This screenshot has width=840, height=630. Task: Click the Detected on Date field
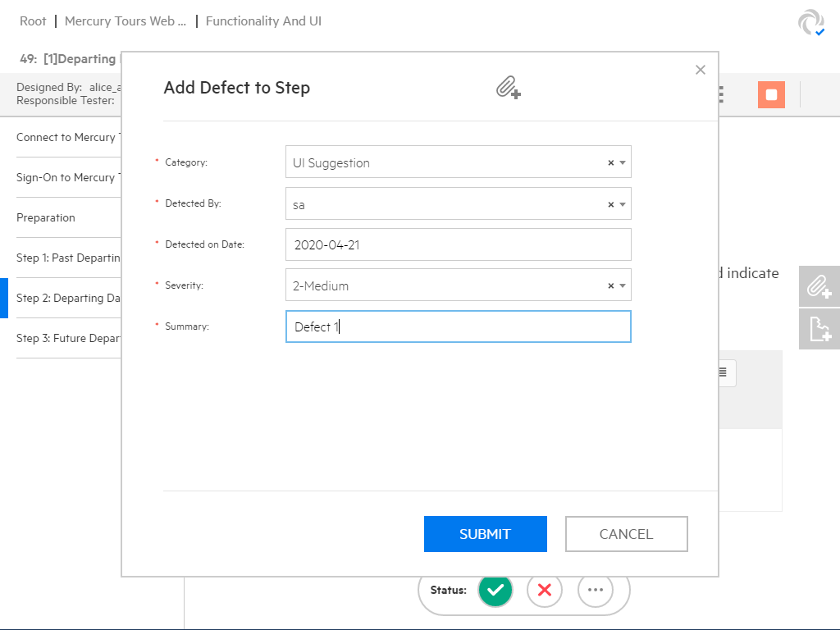[x=458, y=244]
